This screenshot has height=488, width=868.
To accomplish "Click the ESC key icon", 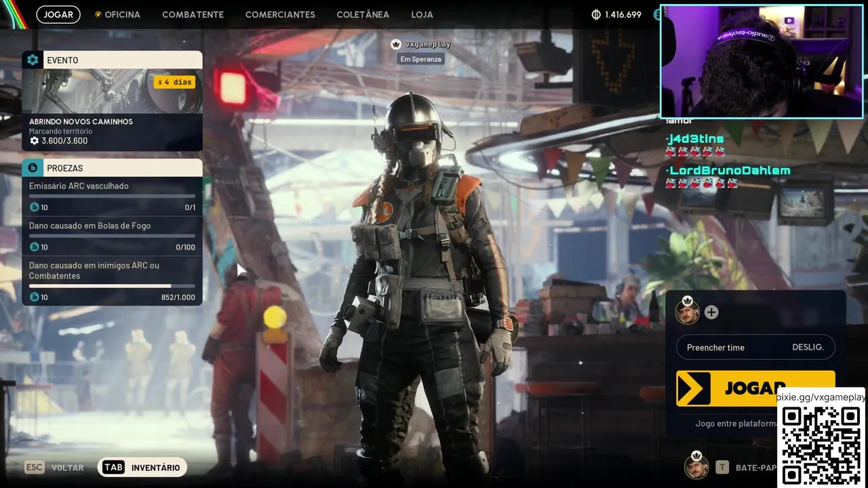I will tap(34, 467).
